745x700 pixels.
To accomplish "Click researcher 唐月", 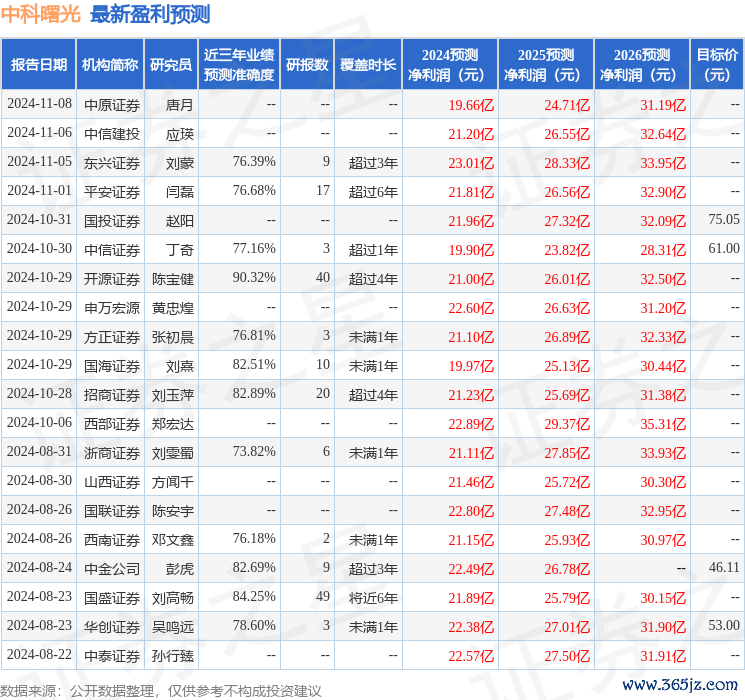I will 180,105.
